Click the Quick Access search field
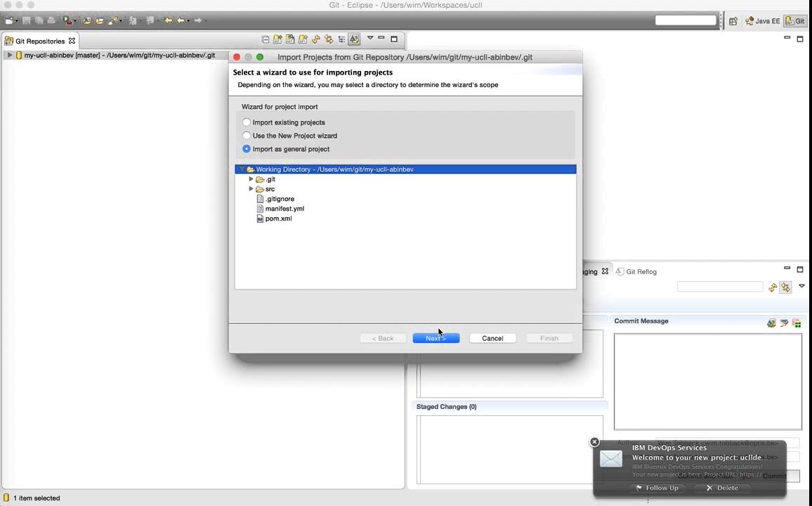Viewport: 812px width, 506px height. point(686,20)
